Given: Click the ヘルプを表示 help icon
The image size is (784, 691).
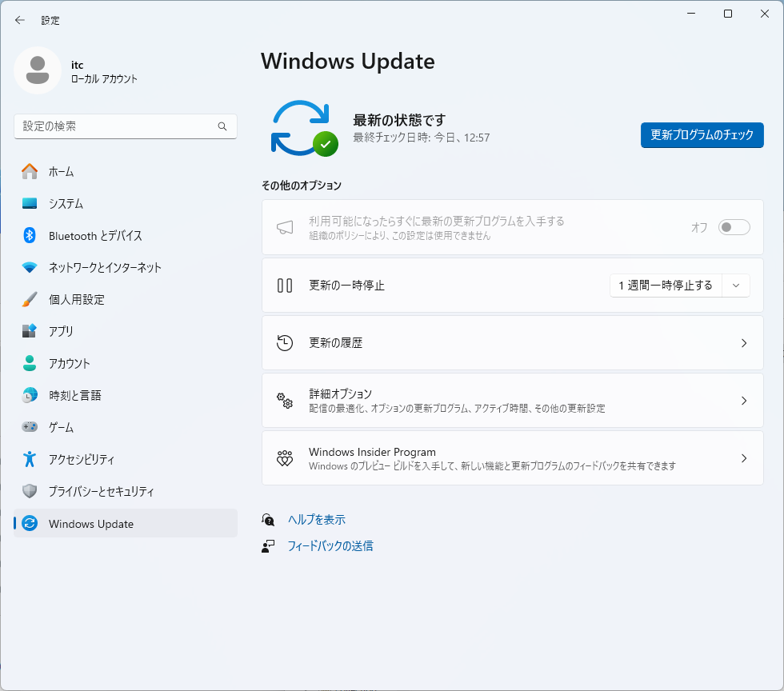Looking at the screenshot, I should pyautogui.click(x=268, y=520).
